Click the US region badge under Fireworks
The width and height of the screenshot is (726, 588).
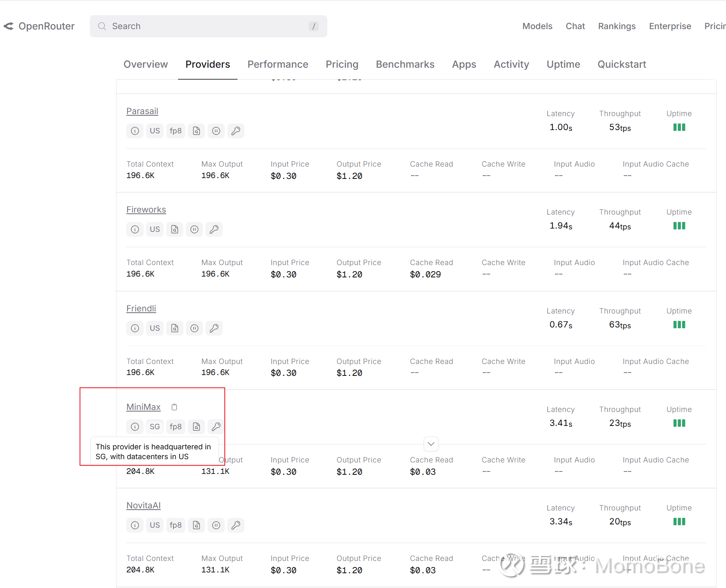pos(155,229)
